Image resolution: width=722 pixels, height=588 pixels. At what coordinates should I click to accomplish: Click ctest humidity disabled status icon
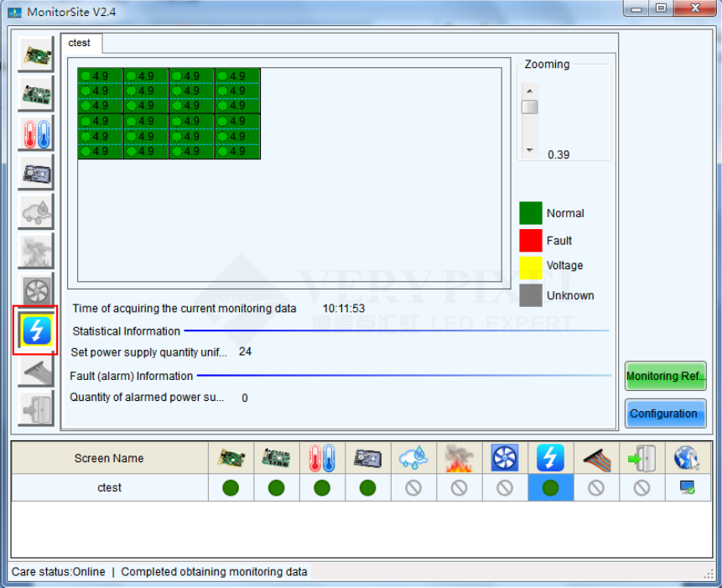coord(413,488)
